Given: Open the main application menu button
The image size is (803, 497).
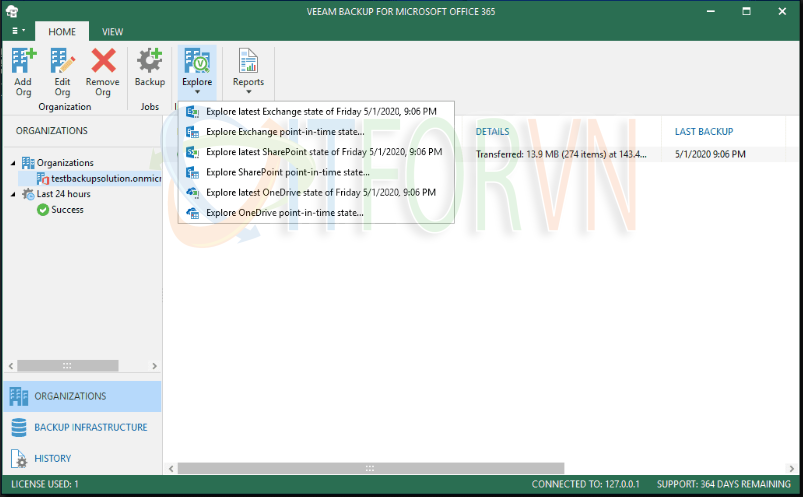Looking at the screenshot, I should pos(17,32).
